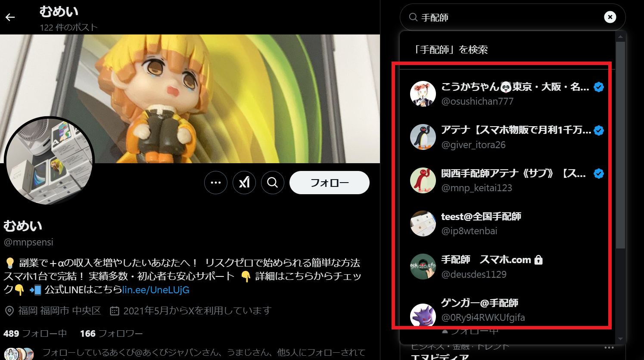
Task: Click the mutual followers avatar stack
Action: tap(19, 354)
